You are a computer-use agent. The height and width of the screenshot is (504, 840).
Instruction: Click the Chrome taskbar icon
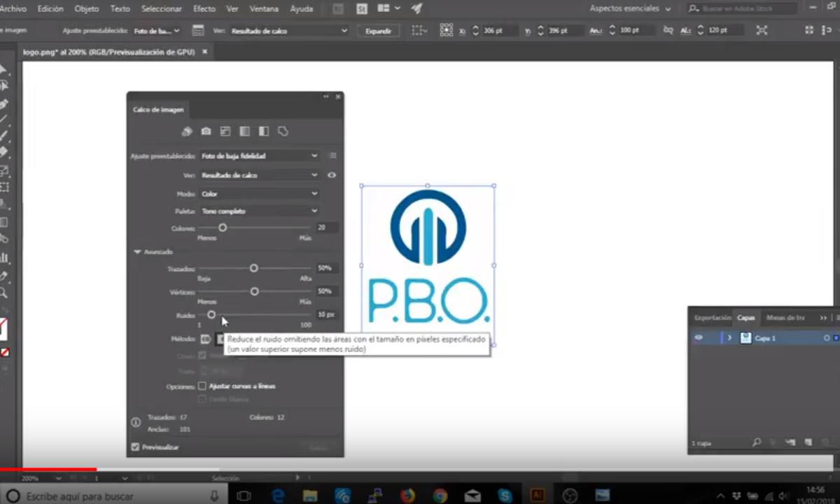[440, 496]
